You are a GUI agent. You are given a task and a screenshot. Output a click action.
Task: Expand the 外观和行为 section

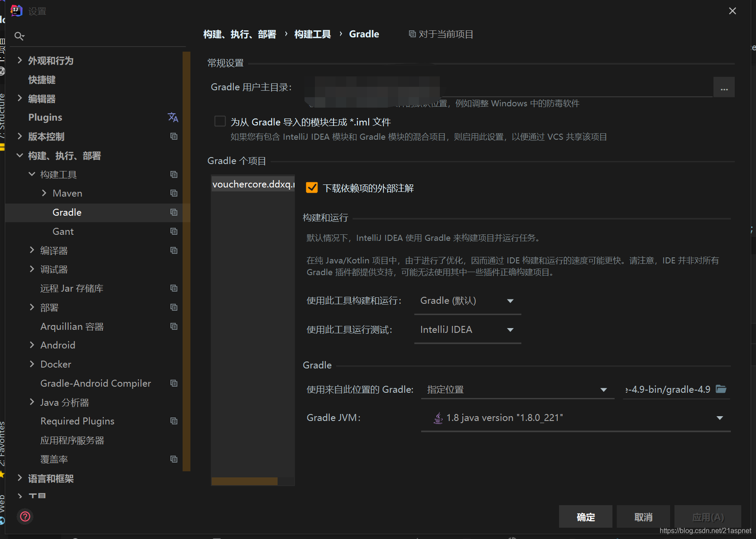[20, 60]
